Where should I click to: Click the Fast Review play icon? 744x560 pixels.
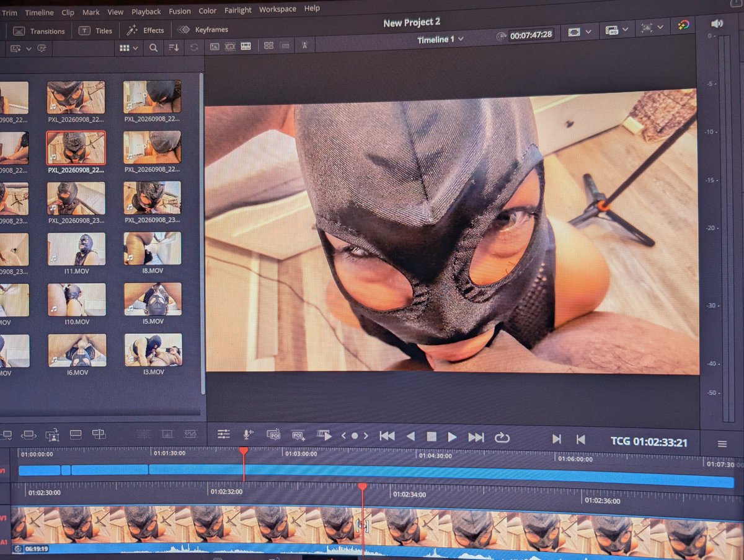click(x=324, y=435)
